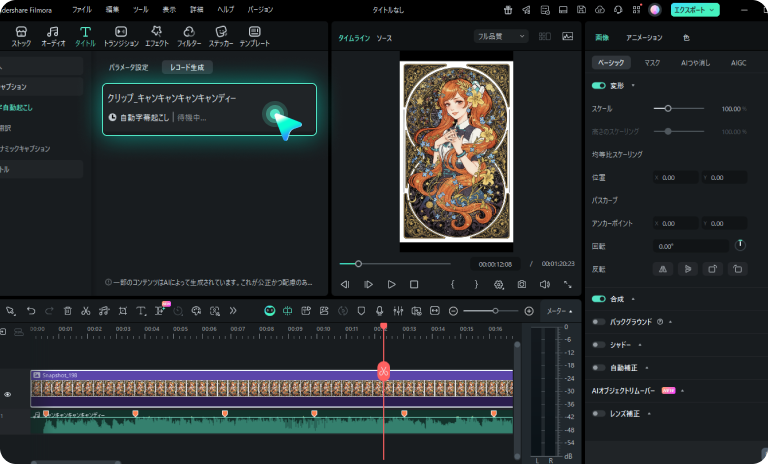768x464 pixels.
Task: Delete the clip with the trash icon
Action: tap(67, 311)
